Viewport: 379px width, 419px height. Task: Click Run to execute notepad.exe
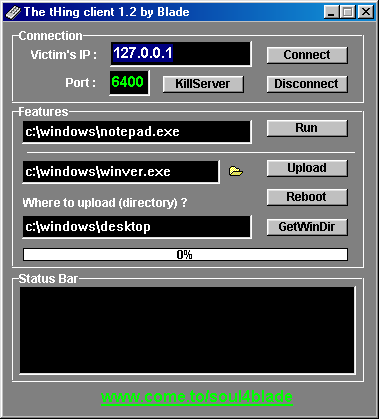(x=307, y=128)
